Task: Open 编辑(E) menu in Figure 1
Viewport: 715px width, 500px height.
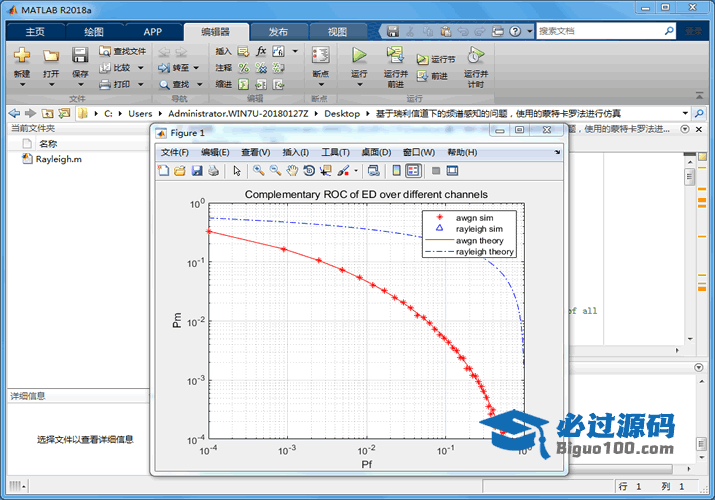Action: point(215,152)
